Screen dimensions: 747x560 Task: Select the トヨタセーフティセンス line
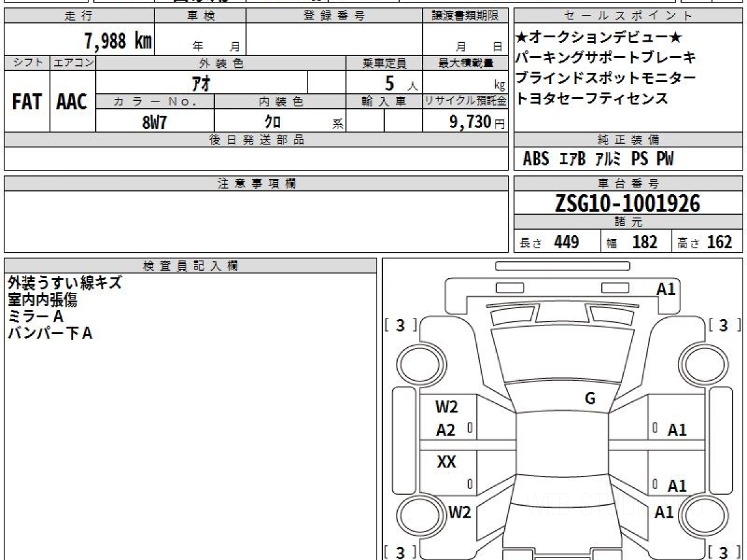click(591, 98)
